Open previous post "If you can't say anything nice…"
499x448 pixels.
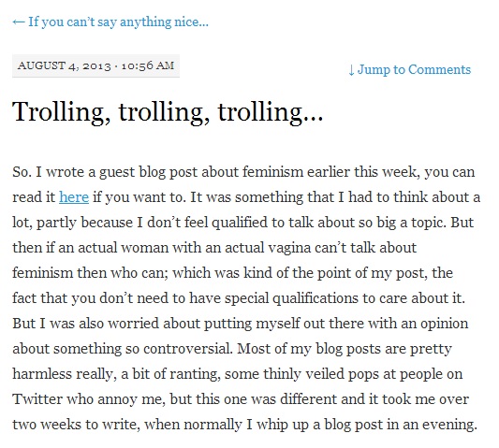(x=110, y=22)
